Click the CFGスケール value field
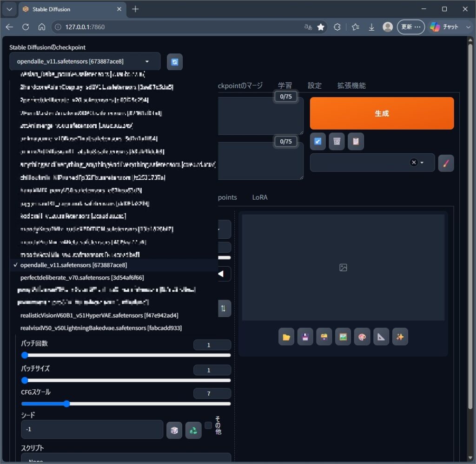Viewport: 476px width, 464px height. [x=212, y=394]
